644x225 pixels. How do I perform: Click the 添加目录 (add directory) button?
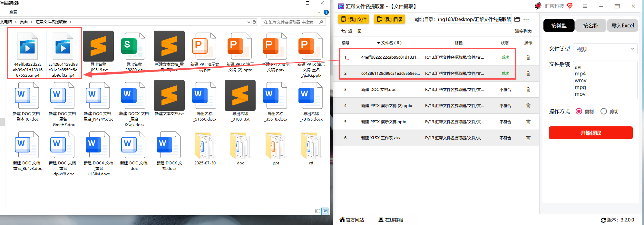coord(390,19)
